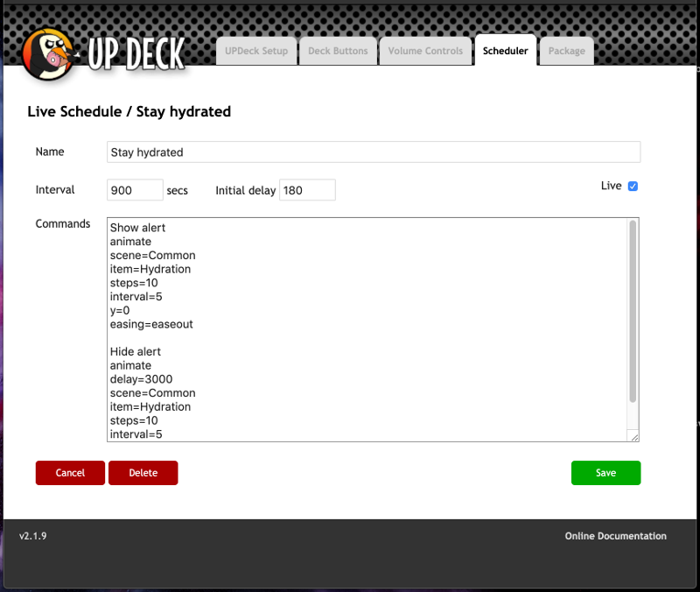Delete the Stay hydrated schedule
Screen dimensions: 700x592
143,473
